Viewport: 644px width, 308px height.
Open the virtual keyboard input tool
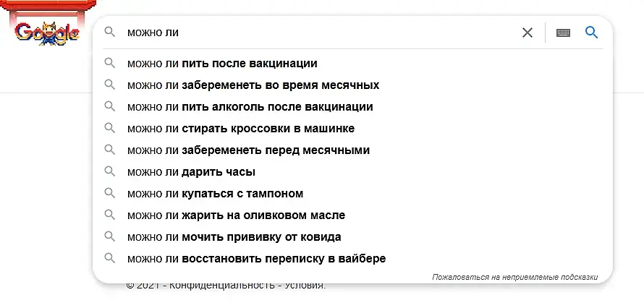click(x=564, y=33)
